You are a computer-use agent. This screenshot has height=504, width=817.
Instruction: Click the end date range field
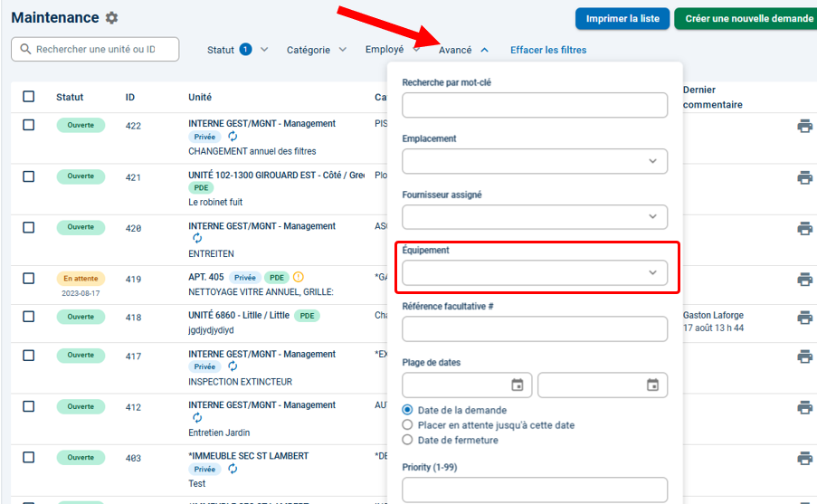(603, 385)
